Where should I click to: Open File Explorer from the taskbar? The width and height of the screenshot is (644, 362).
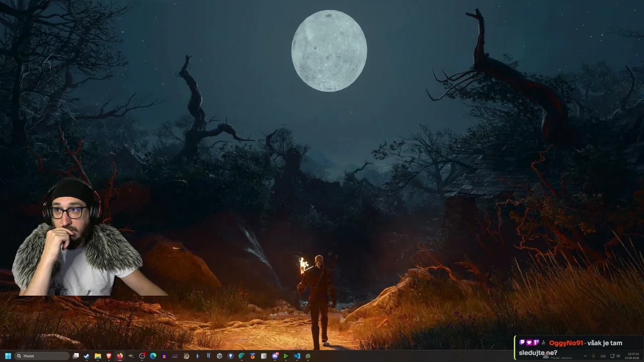point(98,356)
